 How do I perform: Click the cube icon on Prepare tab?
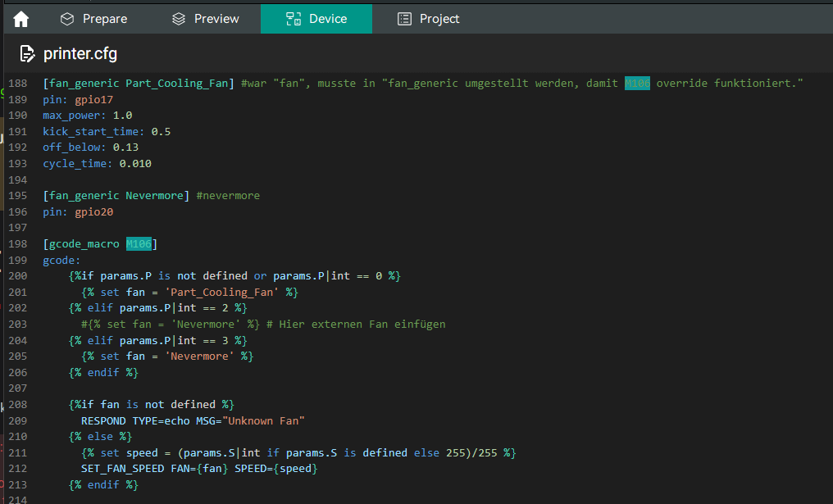67,19
